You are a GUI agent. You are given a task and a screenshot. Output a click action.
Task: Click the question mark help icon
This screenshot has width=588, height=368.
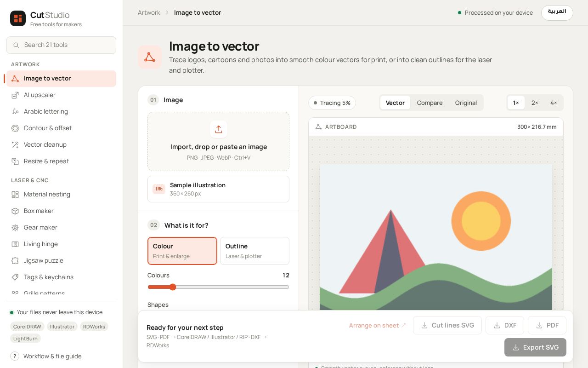[15, 356]
